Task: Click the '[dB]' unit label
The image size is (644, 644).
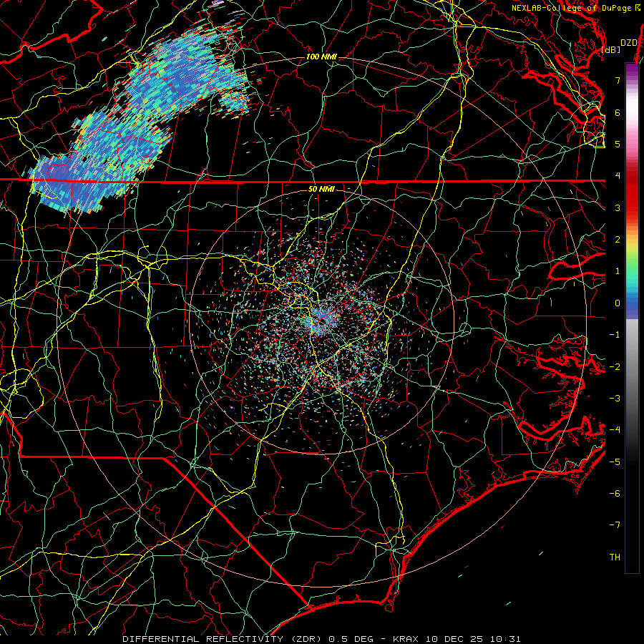Action: (611, 49)
